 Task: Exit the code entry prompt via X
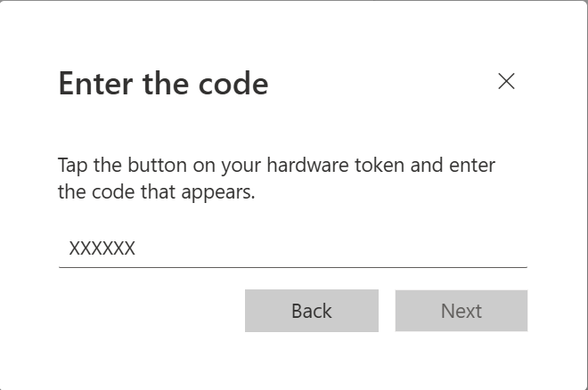click(x=506, y=81)
